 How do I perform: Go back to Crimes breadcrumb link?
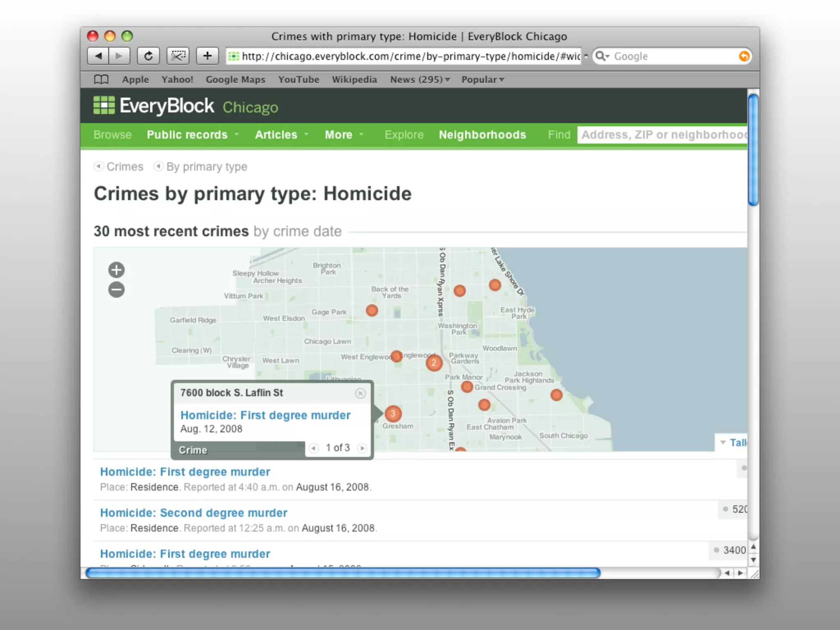pyautogui.click(x=125, y=167)
